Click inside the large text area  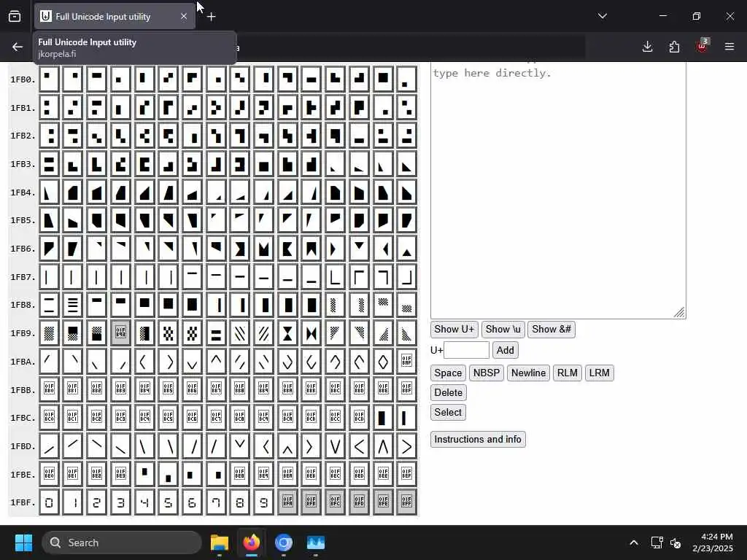coord(558,190)
